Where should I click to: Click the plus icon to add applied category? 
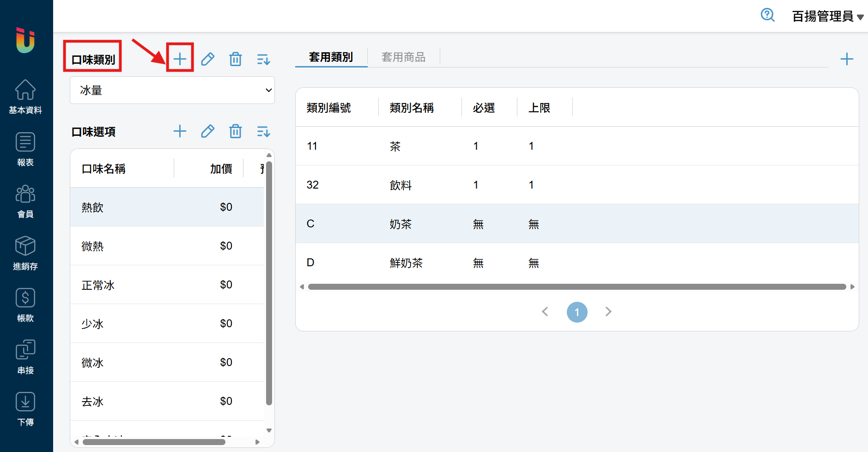846,59
